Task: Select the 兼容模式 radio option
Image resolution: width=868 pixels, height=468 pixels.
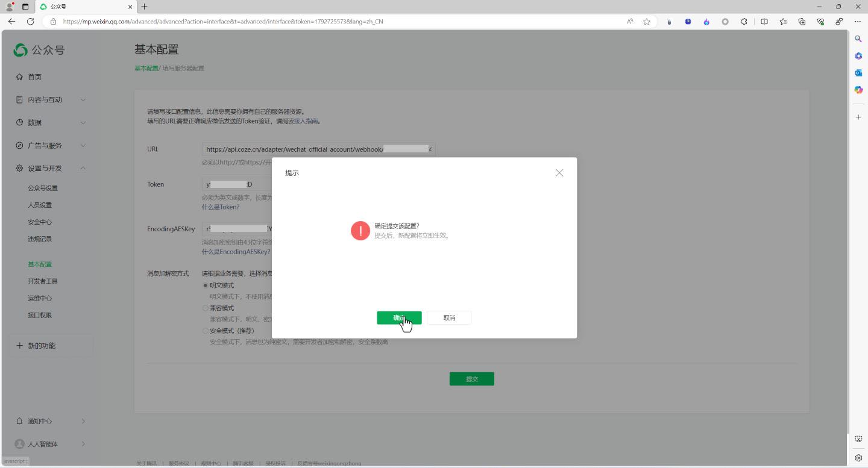Action: coord(206,308)
